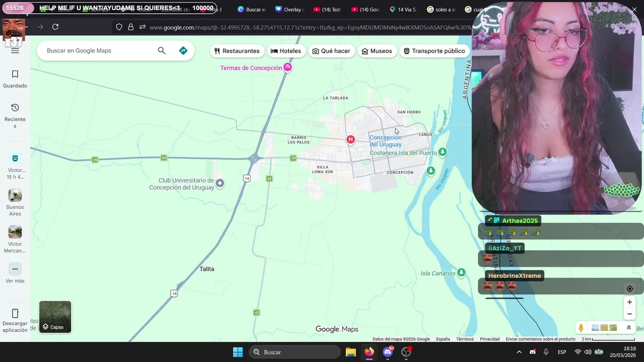This screenshot has height=362, width=644.
Task: Open the Victor 15 h transit route shortcut
Action: [15, 166]
